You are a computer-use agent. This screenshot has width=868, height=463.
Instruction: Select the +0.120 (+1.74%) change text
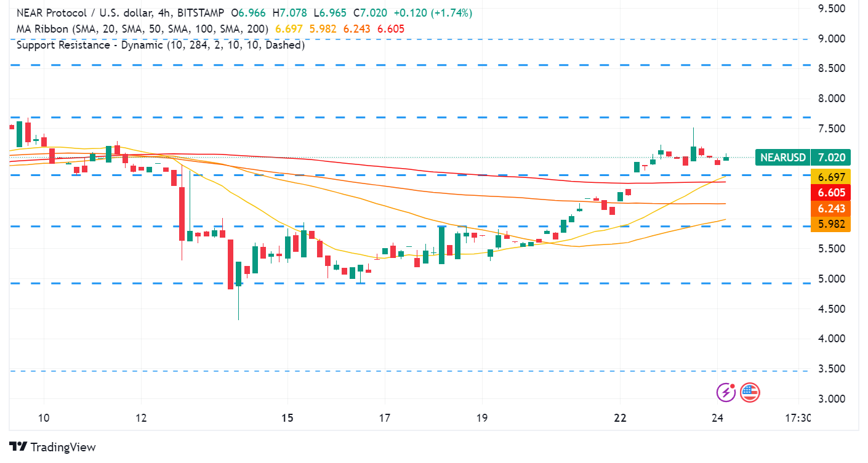click(433, 13)
